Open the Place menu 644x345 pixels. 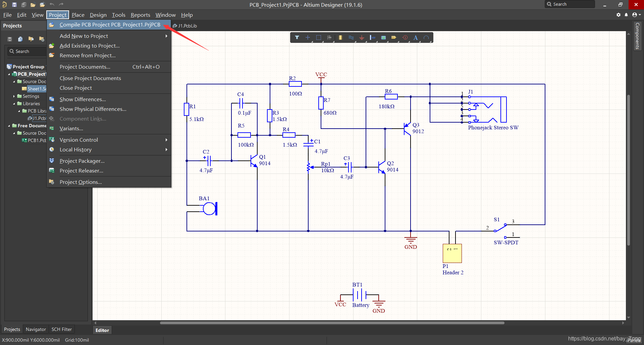(x=78, y=15)
